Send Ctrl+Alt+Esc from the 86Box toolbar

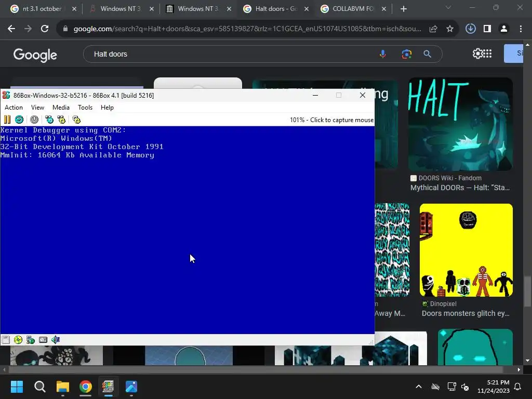61,119
